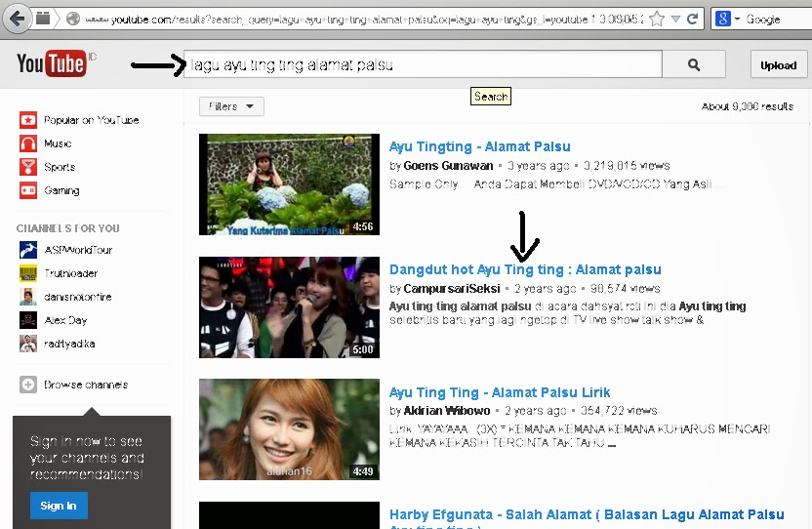Click the YouTube search input field

point(424,64)
